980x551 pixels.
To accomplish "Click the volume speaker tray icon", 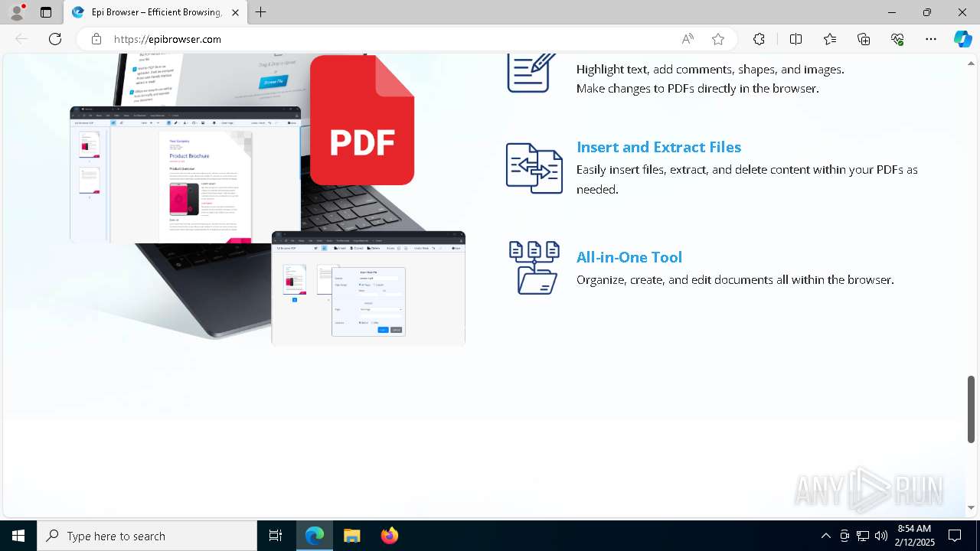I will click(x=880, y=536).
